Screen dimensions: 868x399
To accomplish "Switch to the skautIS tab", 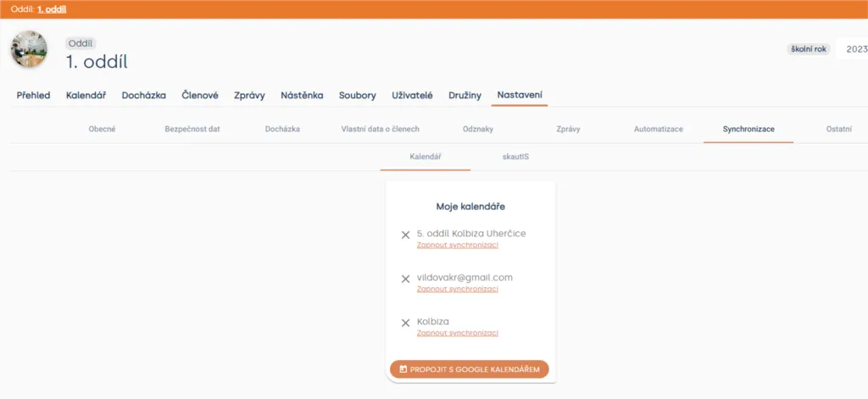I will pos(515,157).
